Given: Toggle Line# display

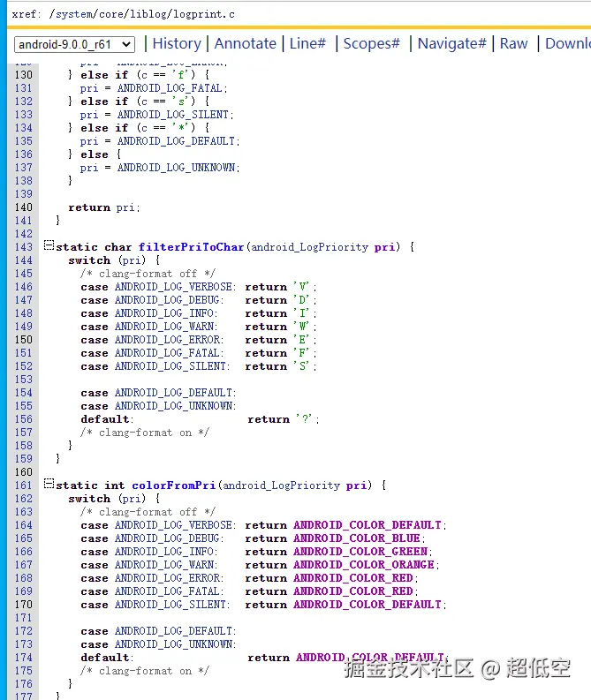Looking at the screenshot, I should click(x=307, y=43).
